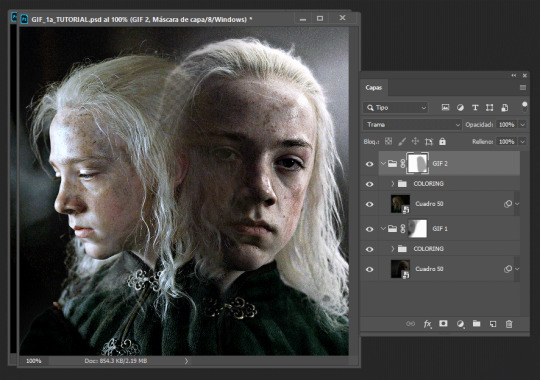Image resolution: width=540 pixels, height=380 pixels.
Task: Minimize the document window
Action: tap(303, 19)
